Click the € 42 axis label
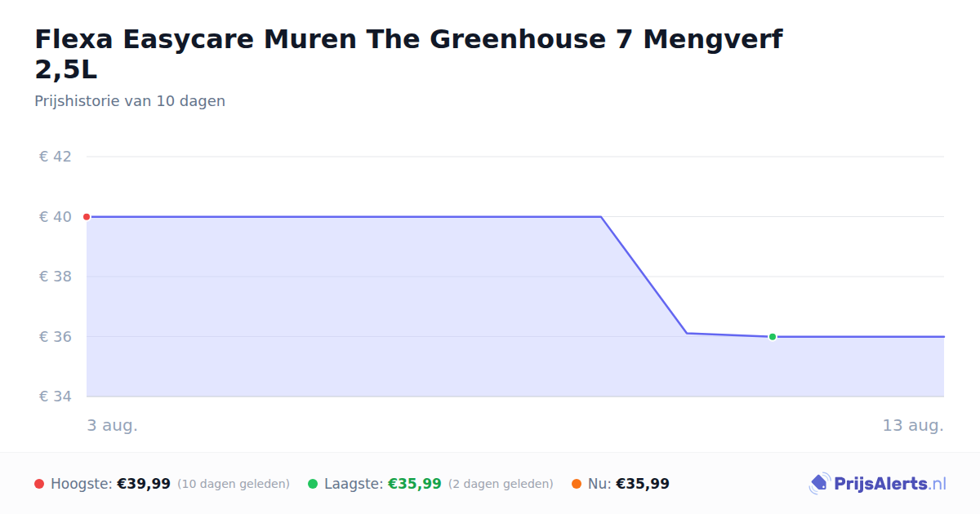Viewport: 980px width, 514px height. 56,157
